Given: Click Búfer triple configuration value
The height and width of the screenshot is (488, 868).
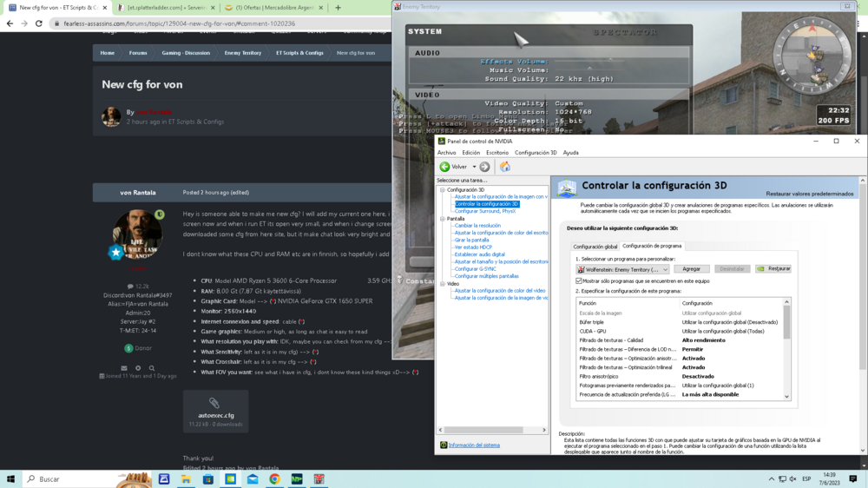Looking at the screenshot, I should click(730, 322).
